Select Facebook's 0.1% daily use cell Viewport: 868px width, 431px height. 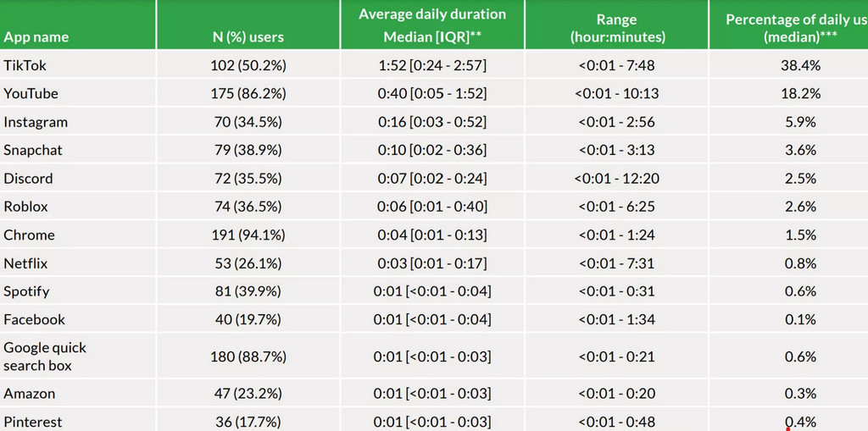[800, 319]
